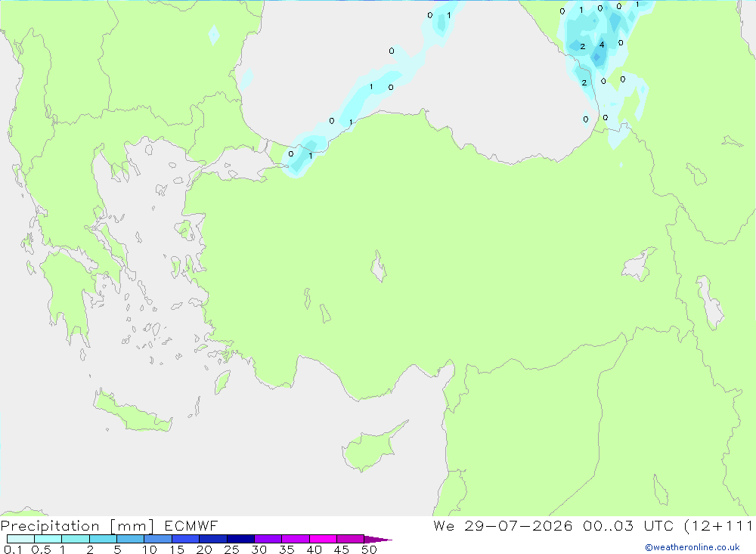Click the legend label '0.5'

pyautogui.click(x=41, y=549)
